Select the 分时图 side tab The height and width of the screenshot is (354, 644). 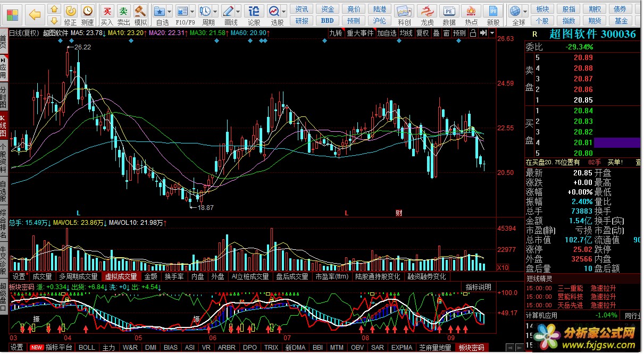tap(4, 97)
